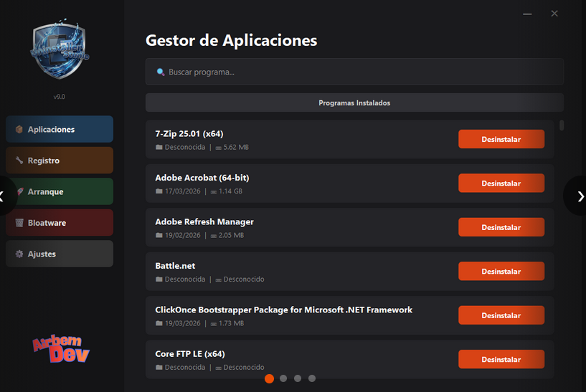Select ClickOnce Bootstrapper Package title text

coord(283,310)
